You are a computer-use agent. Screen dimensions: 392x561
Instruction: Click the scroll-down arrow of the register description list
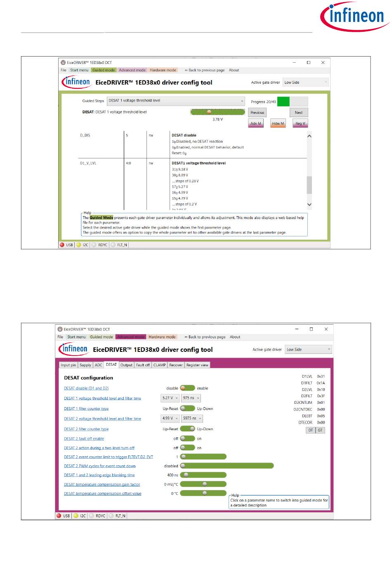tap(309, 204)
